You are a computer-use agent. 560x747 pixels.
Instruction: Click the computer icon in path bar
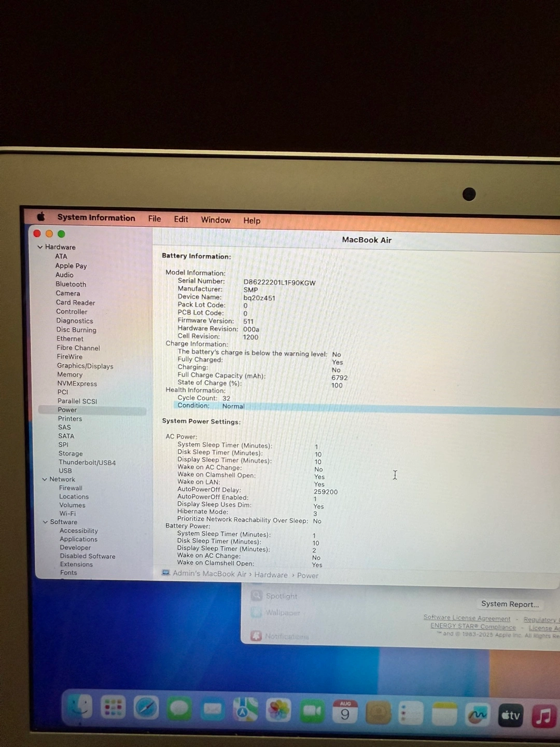(x=165, y=573)
